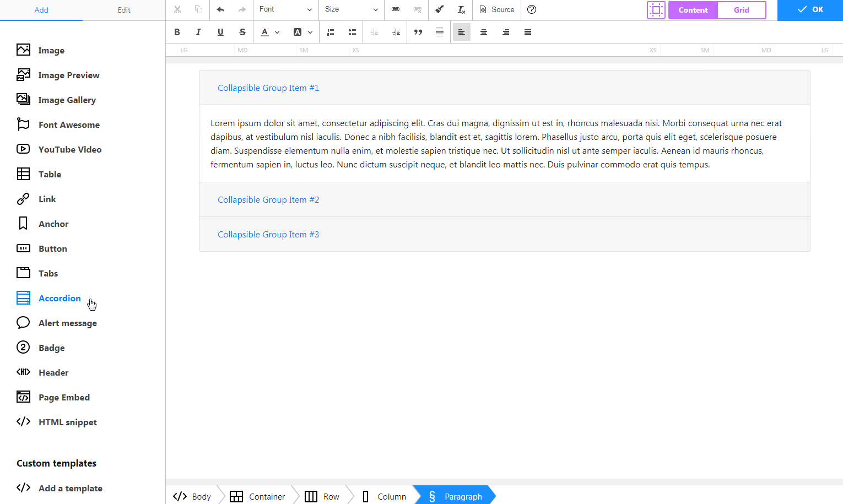The height and width of the screenshot is (504, 843).
Task: Add a Link widget
Action: click(36, 199)
